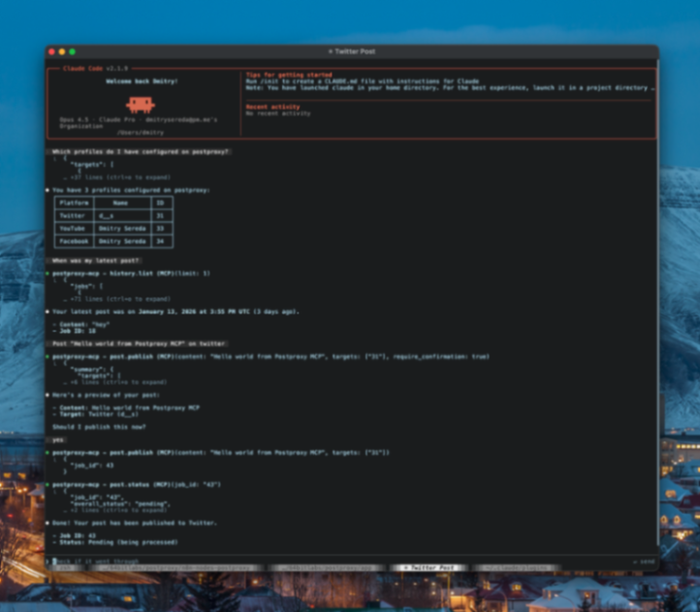Click the ""overall_status": "pending"" line
This screenshot has height=612, width=700.
click(120, 504)
